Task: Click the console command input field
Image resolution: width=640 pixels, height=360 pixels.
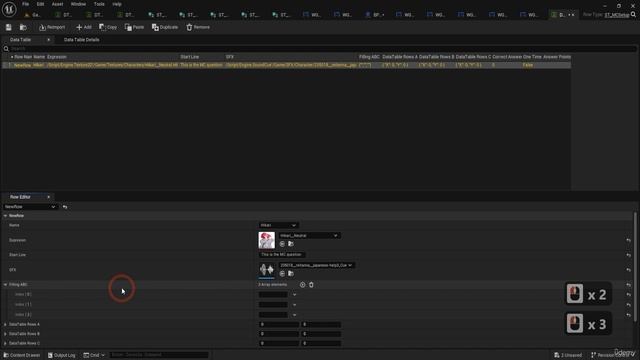Action: pos(159,355)
